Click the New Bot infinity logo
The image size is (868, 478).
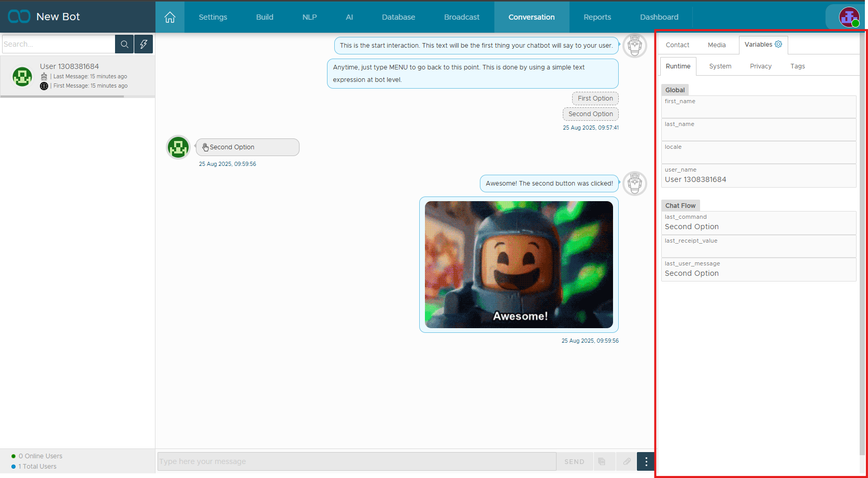19,17
